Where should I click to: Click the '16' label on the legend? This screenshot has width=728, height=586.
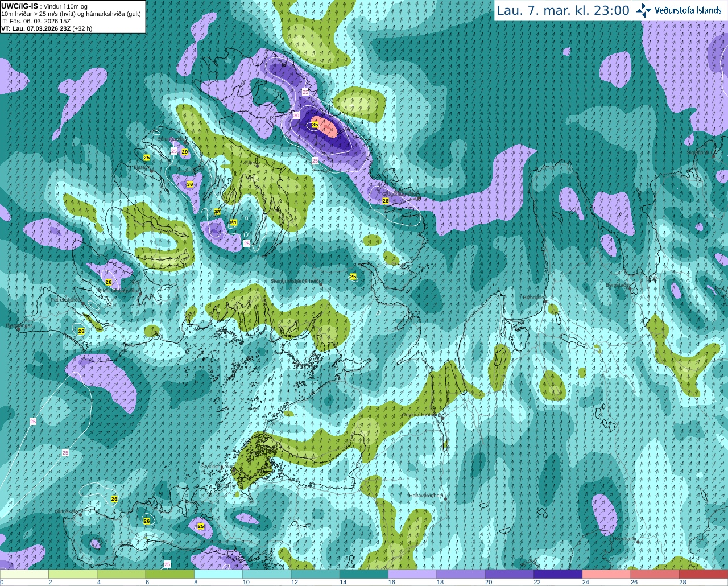point(392,582)
